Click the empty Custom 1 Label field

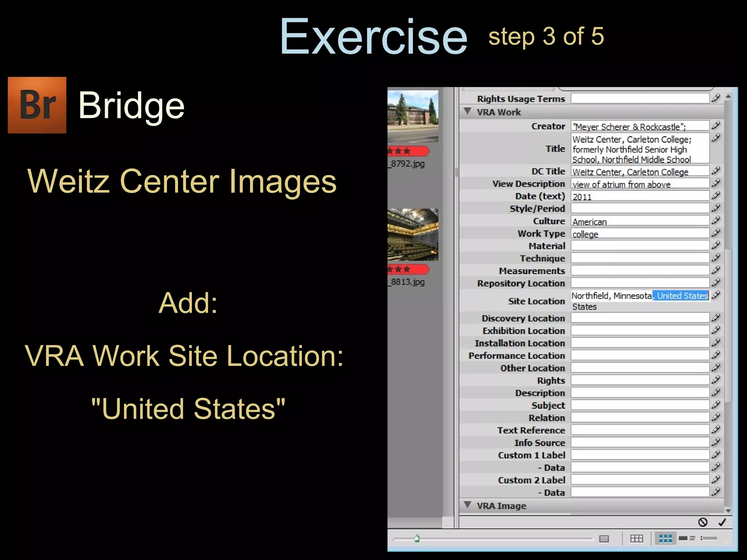pyautogui.click(x=640, y=455)
